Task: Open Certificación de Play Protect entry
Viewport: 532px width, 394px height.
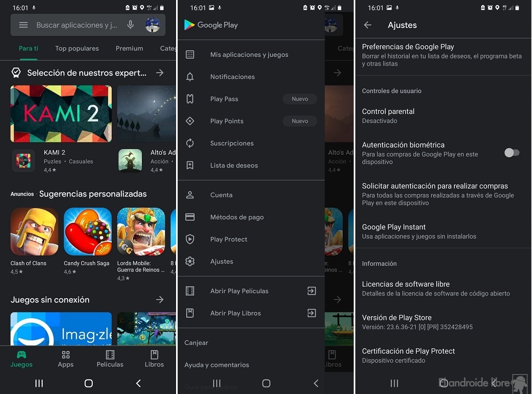Action: [443, 355]
